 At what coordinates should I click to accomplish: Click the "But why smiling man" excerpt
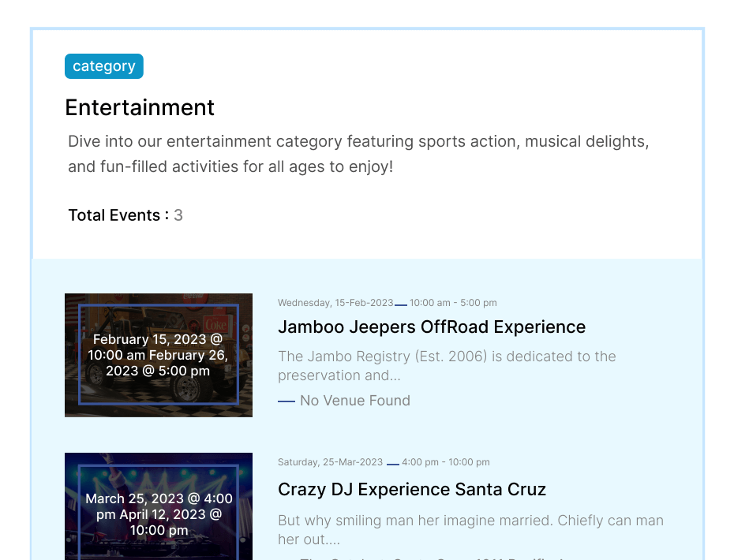[470, 530]
